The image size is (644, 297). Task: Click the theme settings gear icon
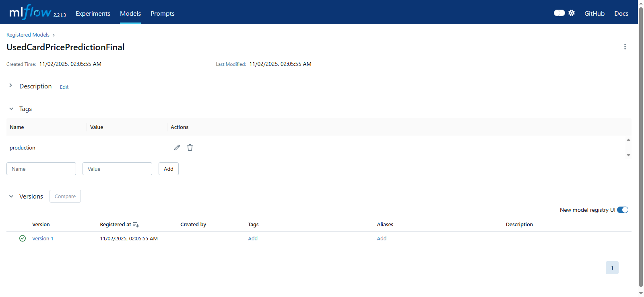(x=572, y=13)
